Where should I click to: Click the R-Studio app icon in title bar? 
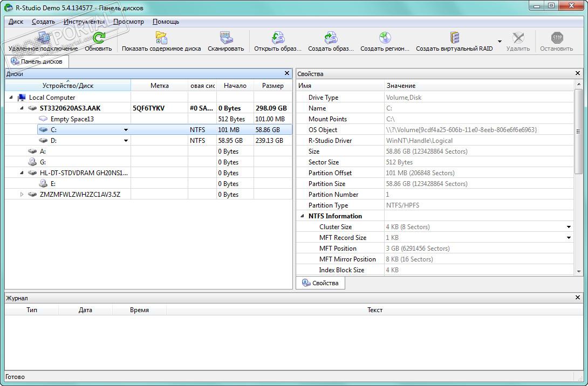click(8, 7)
